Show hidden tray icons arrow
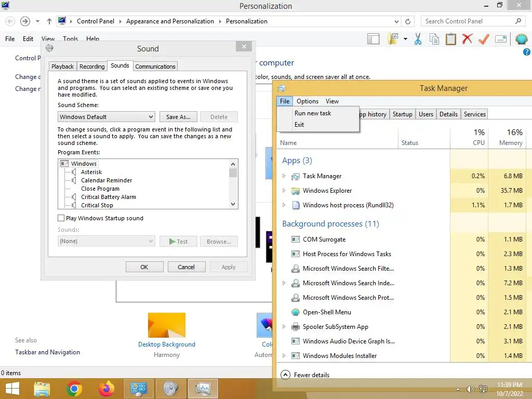 [458, 389]
